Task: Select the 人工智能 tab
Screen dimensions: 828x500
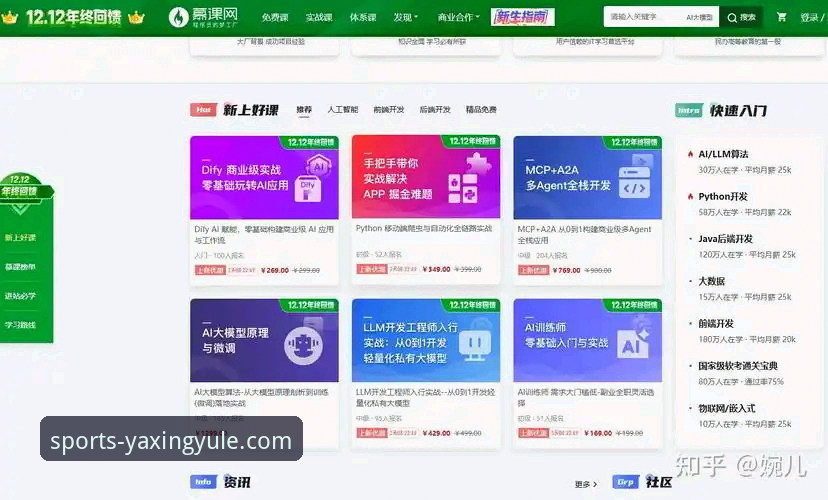Action: pyautogui.click(x=343, y=109)
